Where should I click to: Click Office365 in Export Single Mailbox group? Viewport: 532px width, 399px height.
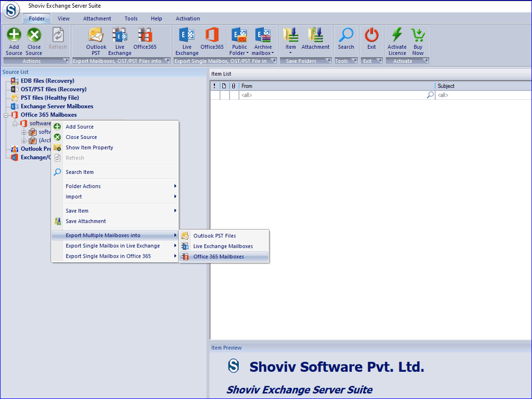(212, 35)
